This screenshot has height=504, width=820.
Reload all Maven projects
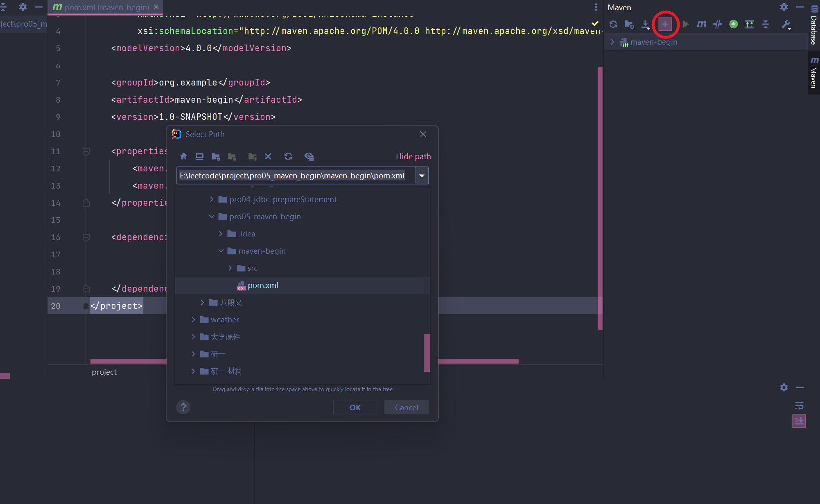[x=613, y=24]
